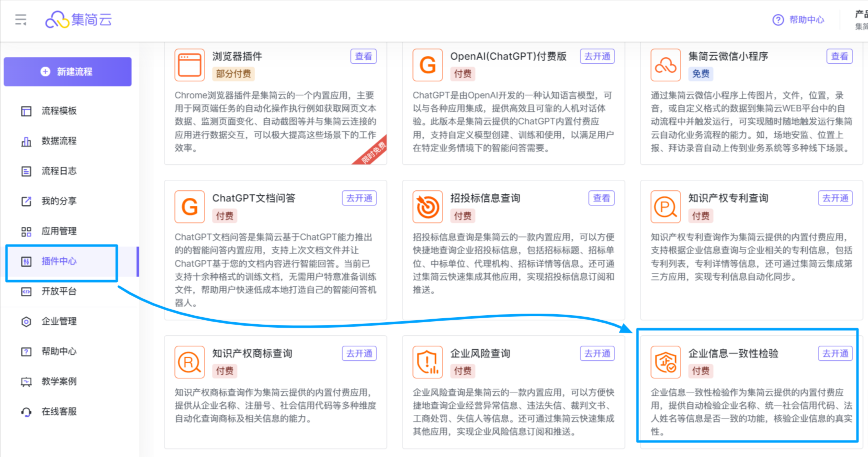Click 应用管理 grid icon

(26, 232)
